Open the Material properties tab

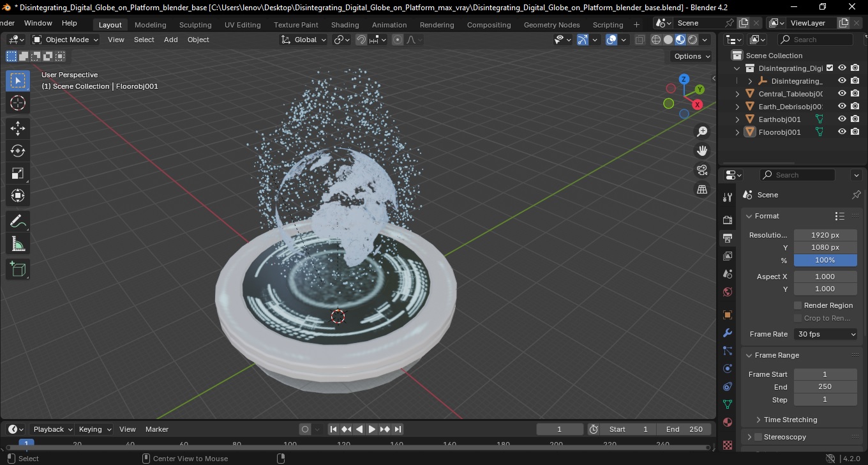pyautogui.click(x=727, y=422)
